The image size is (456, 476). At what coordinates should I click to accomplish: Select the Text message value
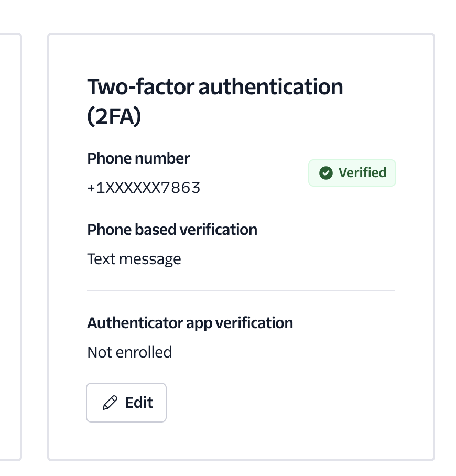[x=134, y=259]
